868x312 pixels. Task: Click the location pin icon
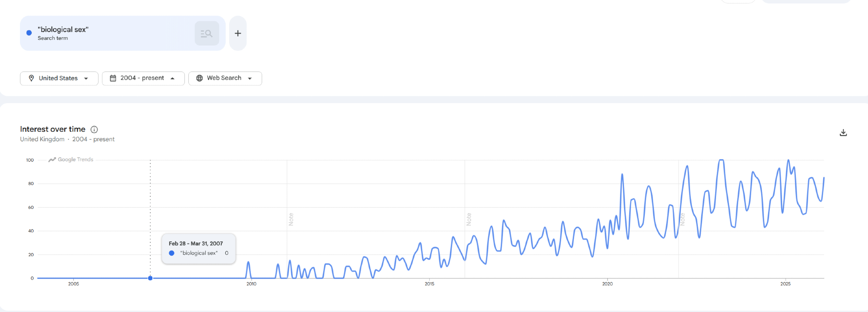point(31,78)
